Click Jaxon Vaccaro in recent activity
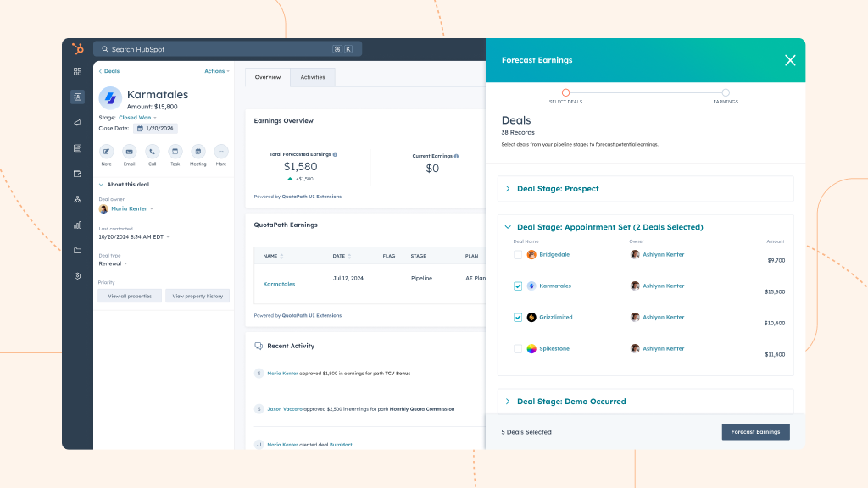The width and height of the screenshot is (868, 488). coord(285,409)
